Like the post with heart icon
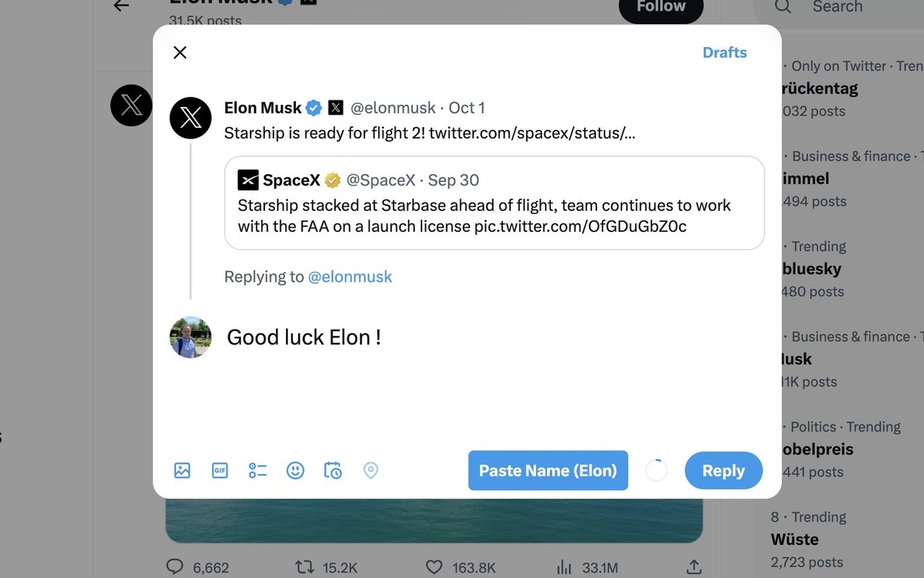Image resolution: width=924 pixels, height=578 pixels. point(434,567)
